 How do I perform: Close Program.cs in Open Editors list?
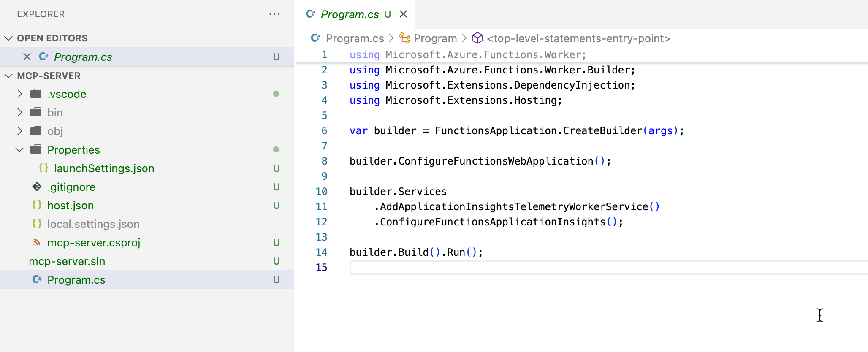point(27,57)
